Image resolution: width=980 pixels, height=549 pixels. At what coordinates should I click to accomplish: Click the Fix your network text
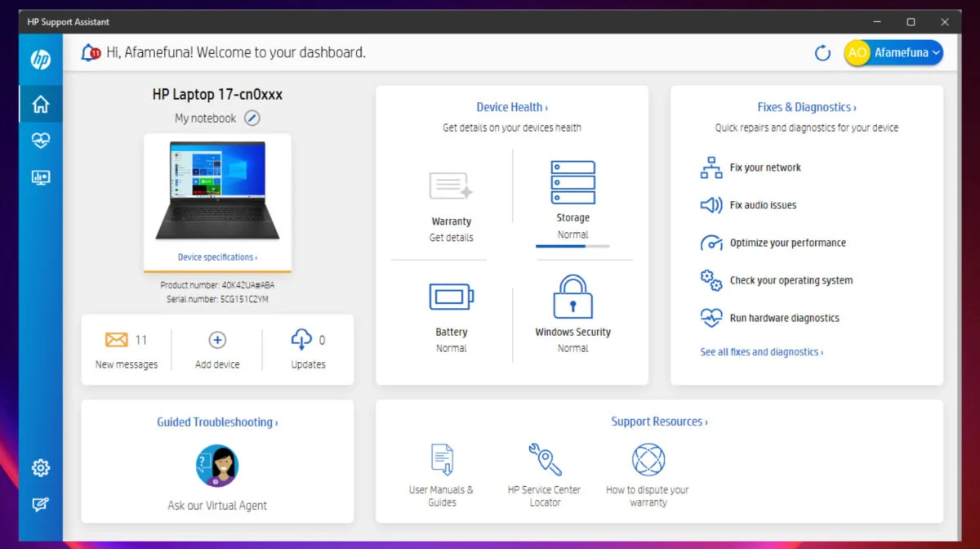point(765,167)
